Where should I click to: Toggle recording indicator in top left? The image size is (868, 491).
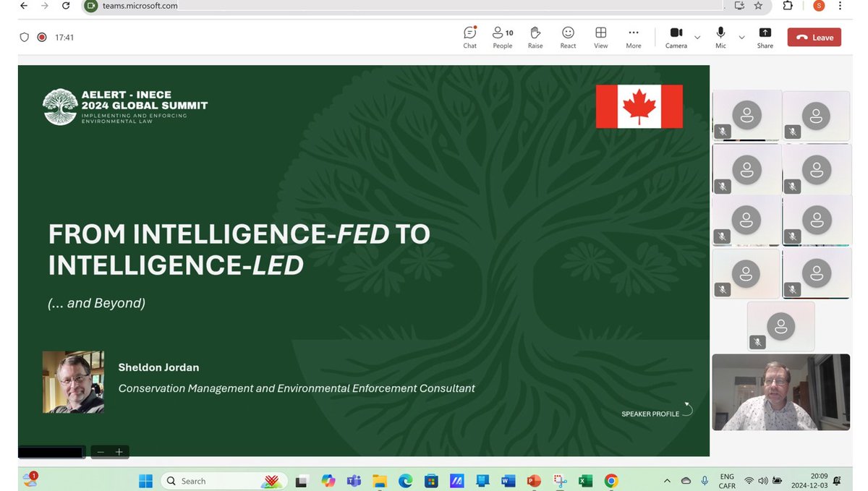coord(41,37)
